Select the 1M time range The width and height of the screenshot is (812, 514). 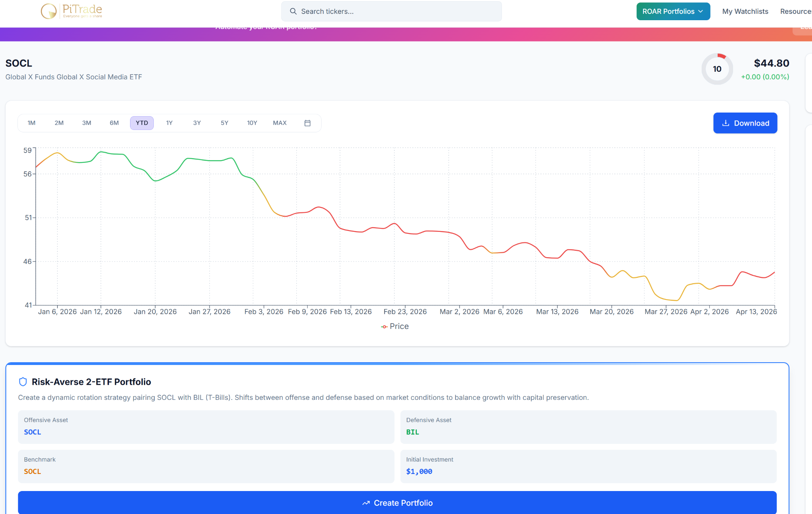pyautogui.click(x=32, y=123)
